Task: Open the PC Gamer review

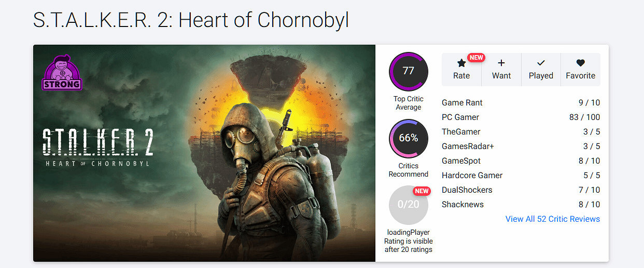Action: [x=460, y=117]
